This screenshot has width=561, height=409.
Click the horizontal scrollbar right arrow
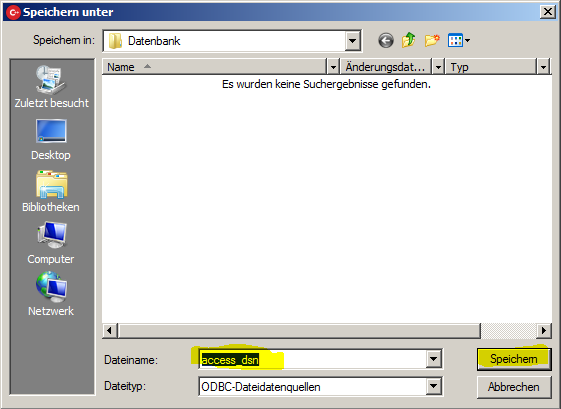click(x=544, y=330)
